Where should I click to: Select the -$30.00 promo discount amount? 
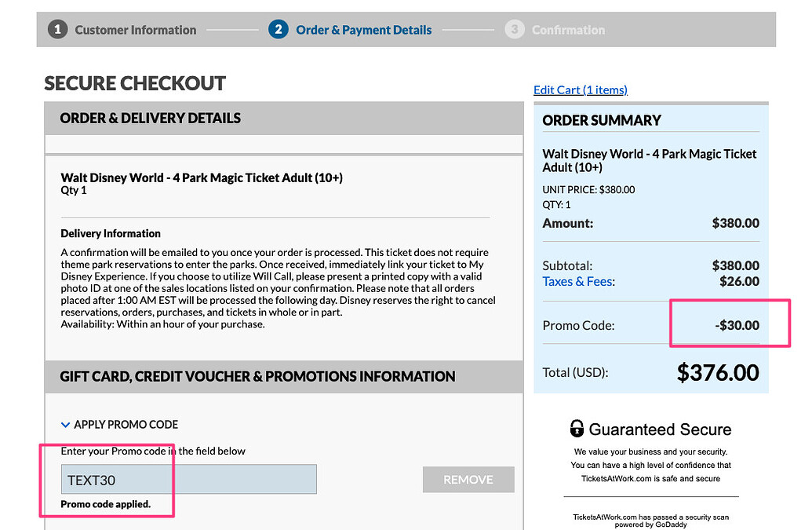pos(737,325)
